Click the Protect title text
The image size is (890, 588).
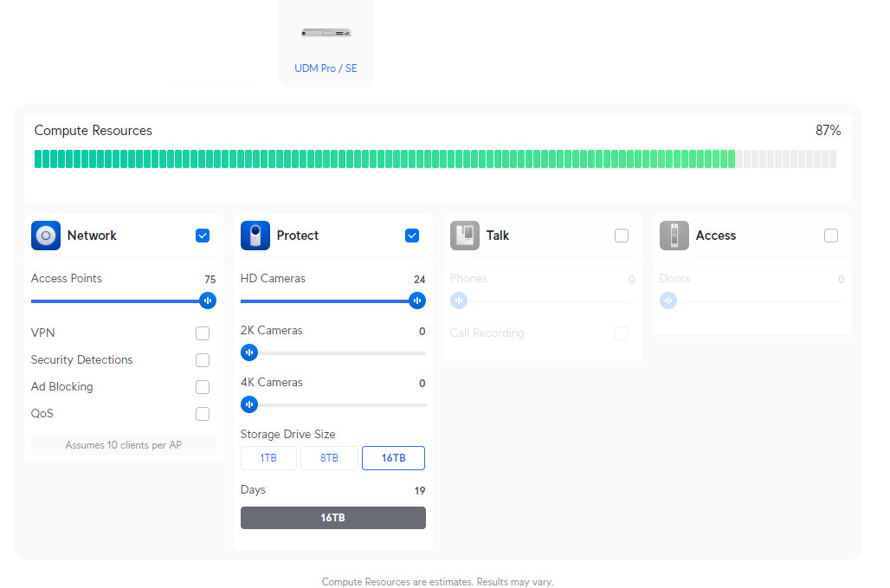click(x=298, y=236)
